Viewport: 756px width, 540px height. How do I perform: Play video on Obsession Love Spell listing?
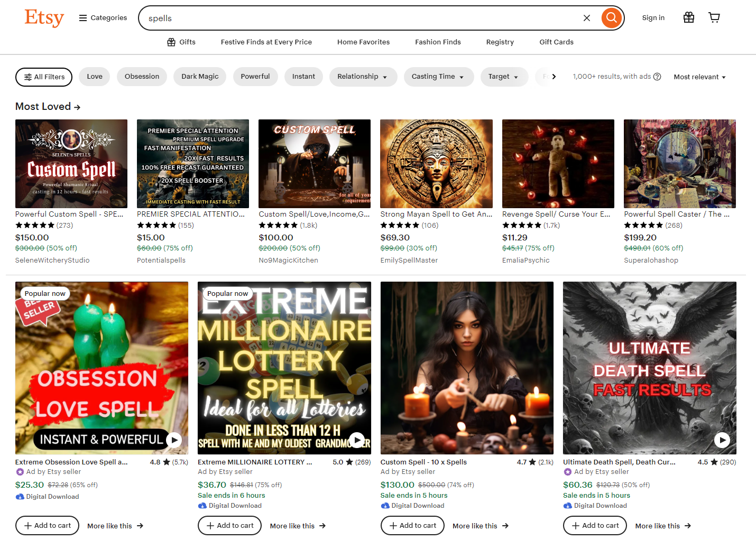(x=174, y=440)
